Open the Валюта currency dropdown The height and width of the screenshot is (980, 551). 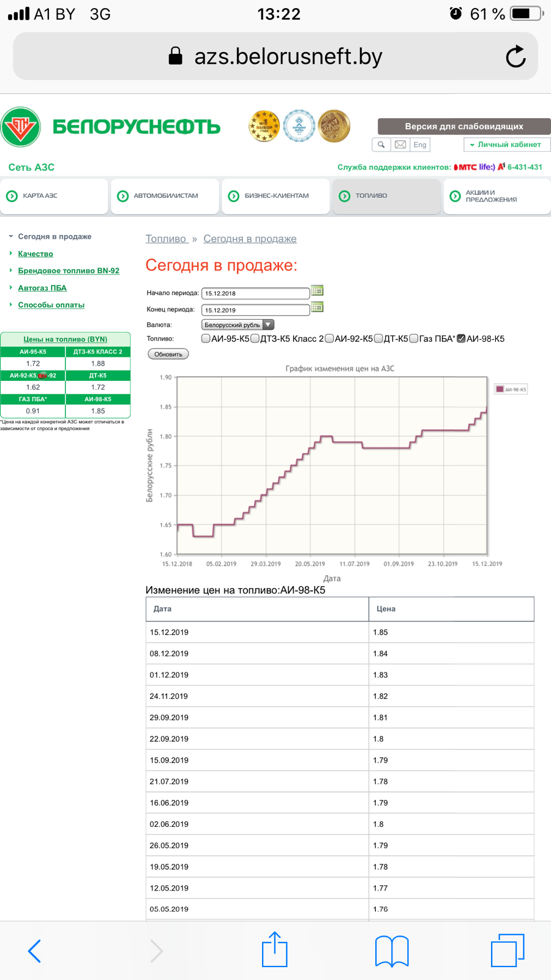click(238, 325)
